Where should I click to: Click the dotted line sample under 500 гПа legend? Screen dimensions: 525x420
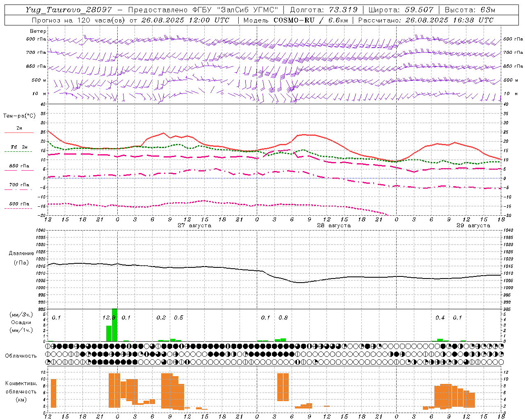coord(19,208)
